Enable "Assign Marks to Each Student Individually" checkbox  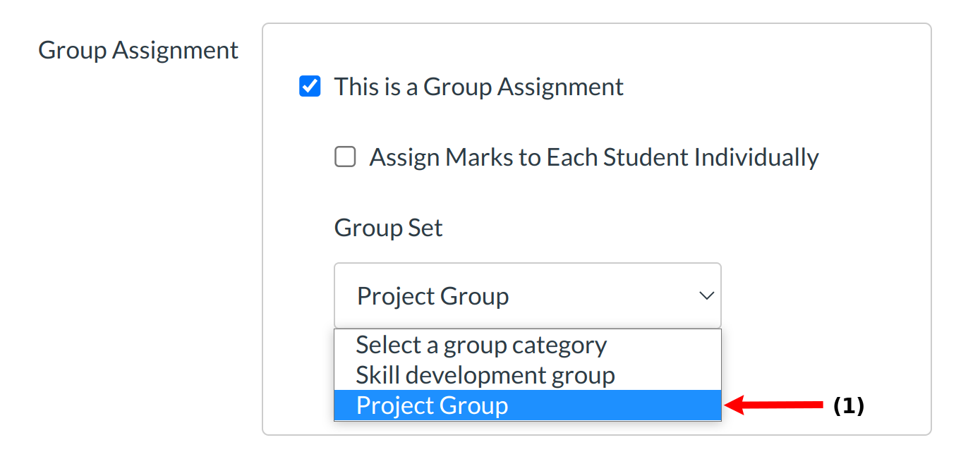(x=345, y=157)
